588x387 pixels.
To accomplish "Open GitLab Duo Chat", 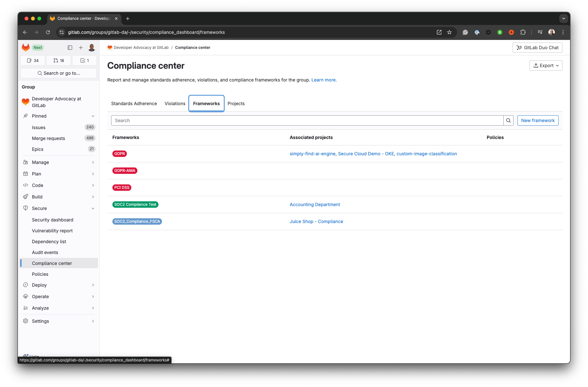I will tap(538, 48).
